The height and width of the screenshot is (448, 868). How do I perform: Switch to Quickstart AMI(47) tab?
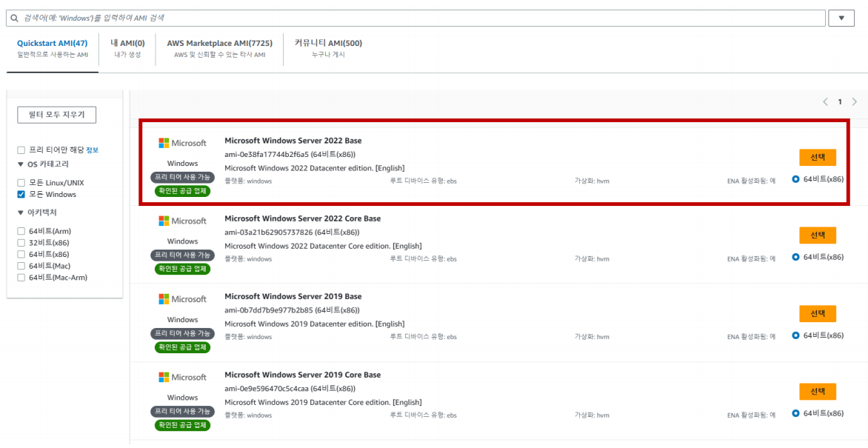53,48
